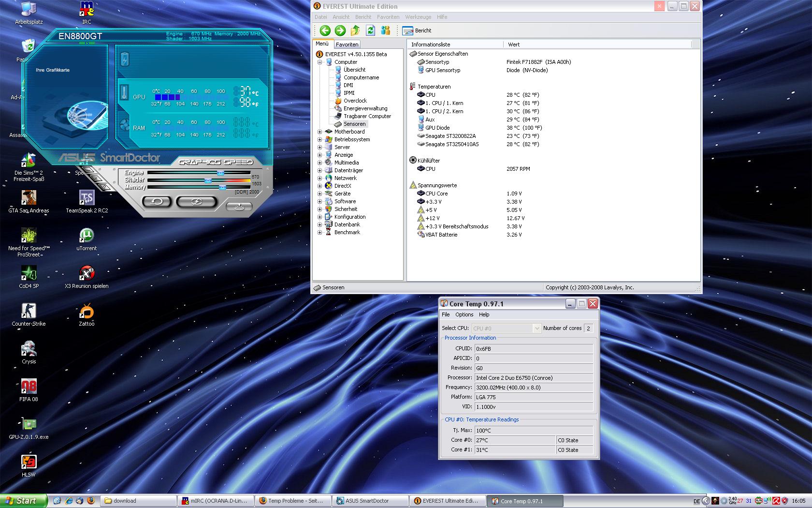812x508 pixels.
Task: Open the IRC desktop shortcut
Action: point(87,13)
